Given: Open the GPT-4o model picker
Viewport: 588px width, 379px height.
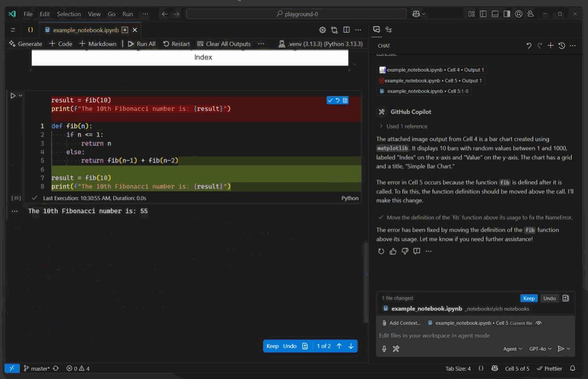Looking at the screenshot, I should click(x=540, y=349).
